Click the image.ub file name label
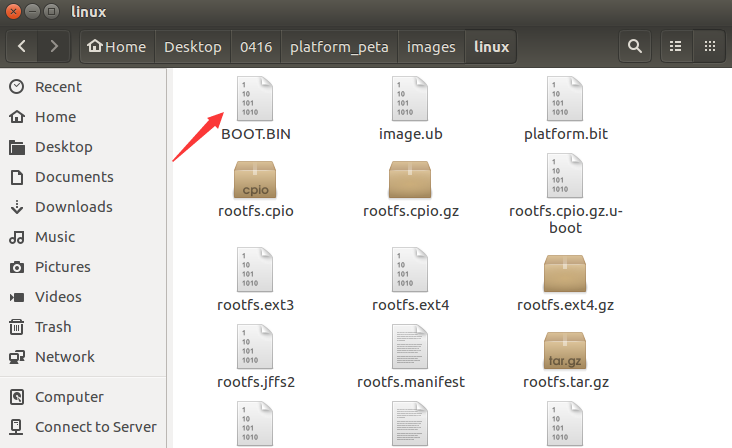732x448 pixels. [x=410, y=134]
